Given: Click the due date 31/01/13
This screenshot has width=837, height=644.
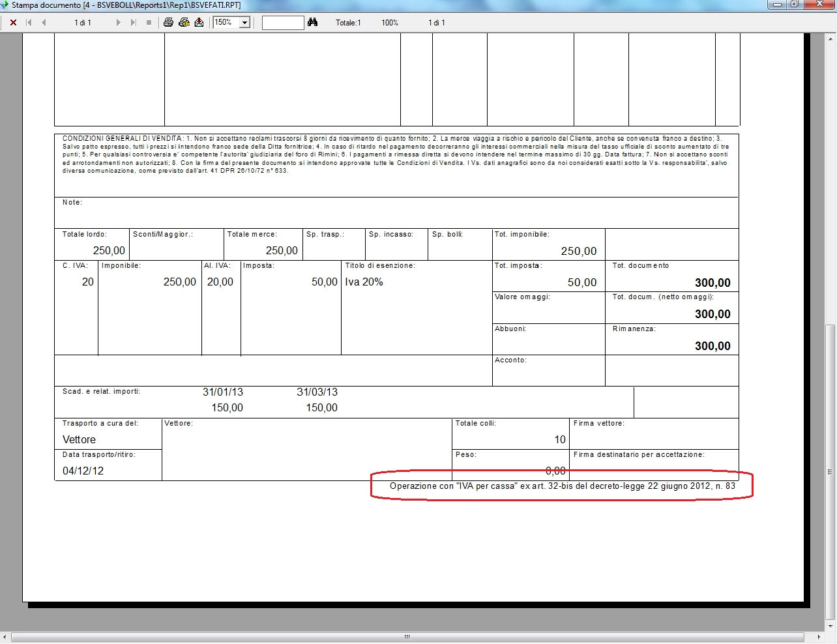Looking at the screenshot, I should coord(223,392).
